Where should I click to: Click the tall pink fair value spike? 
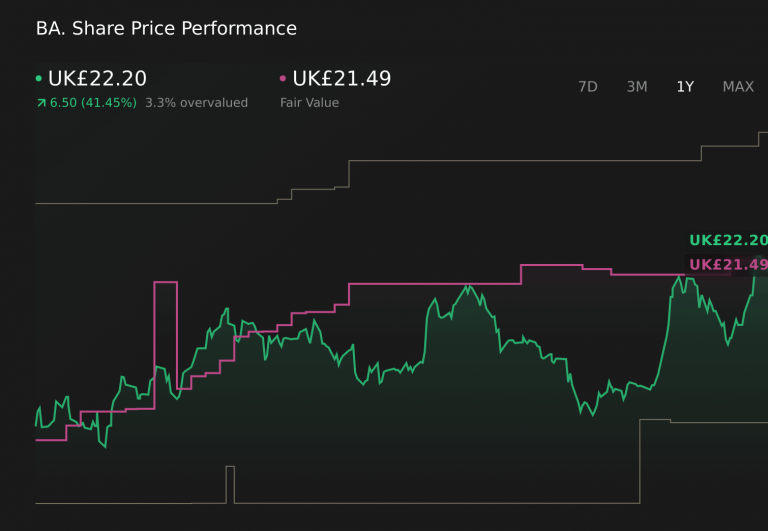(x=165, y=284)
